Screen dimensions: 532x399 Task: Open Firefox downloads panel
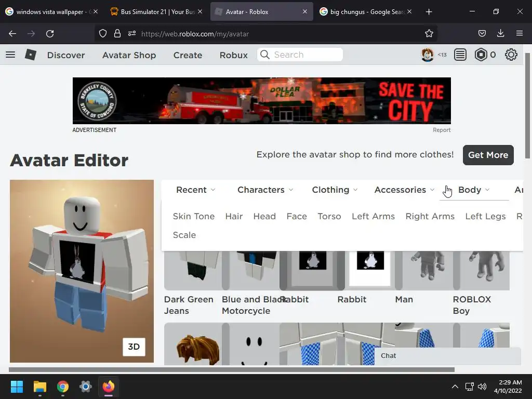click(500, 34)
